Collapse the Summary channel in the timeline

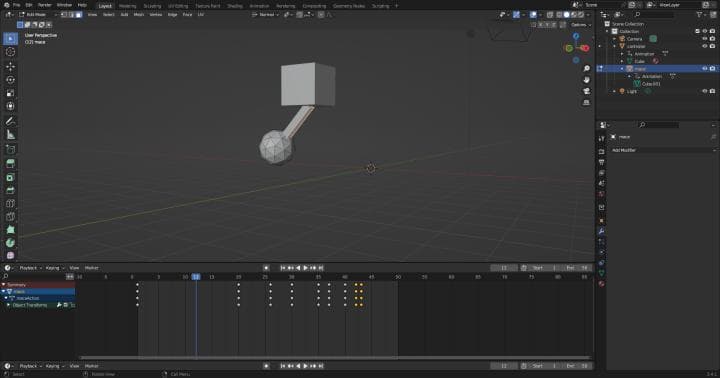tap(4, 285)
